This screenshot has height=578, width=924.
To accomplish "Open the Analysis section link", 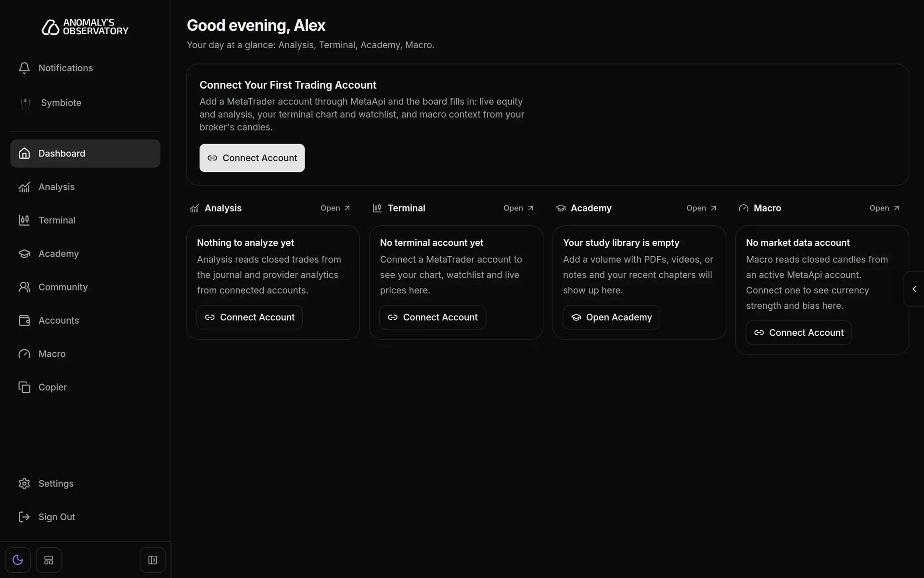I will pyautogui.click(x=335, y=208).
